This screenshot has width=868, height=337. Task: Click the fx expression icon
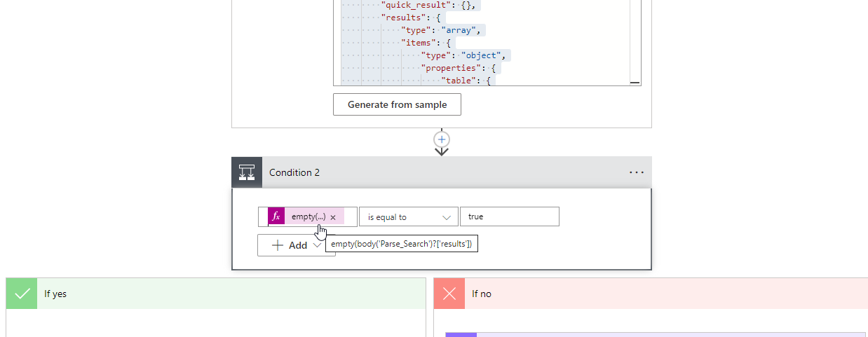click(276, 217)
